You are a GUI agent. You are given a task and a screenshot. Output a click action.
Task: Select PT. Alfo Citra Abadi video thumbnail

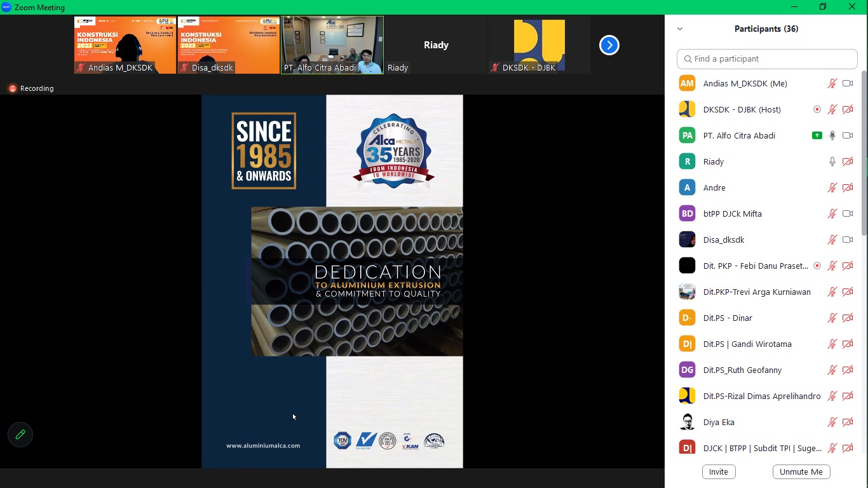pos(332,45)
